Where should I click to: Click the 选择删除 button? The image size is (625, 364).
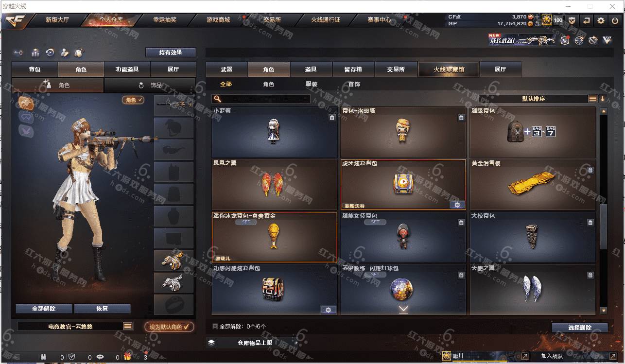(580, 328)
